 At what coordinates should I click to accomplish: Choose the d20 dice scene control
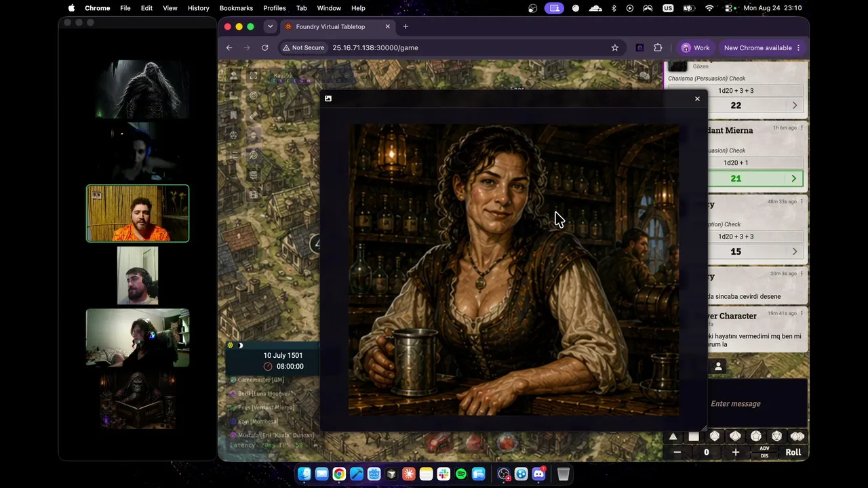[234, 135]
